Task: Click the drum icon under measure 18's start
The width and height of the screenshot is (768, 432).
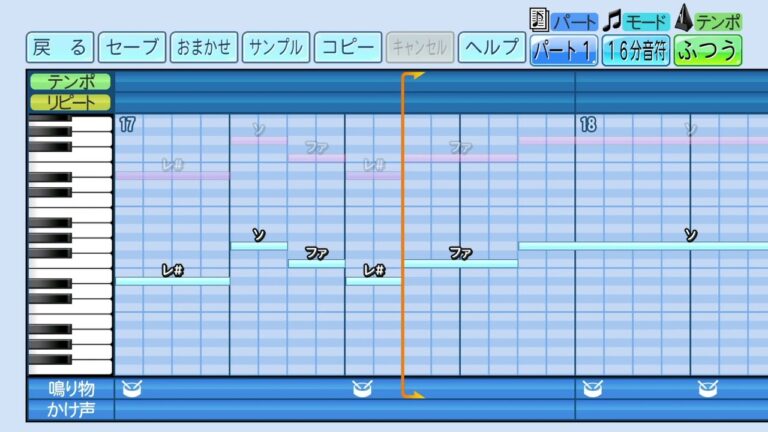Action: pyautogui.click(x=592, y=388)
